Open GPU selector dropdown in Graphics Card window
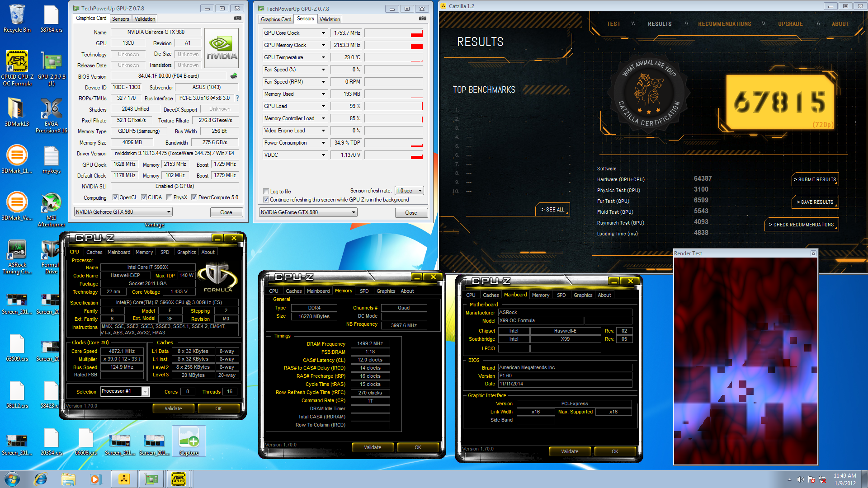 123,212
